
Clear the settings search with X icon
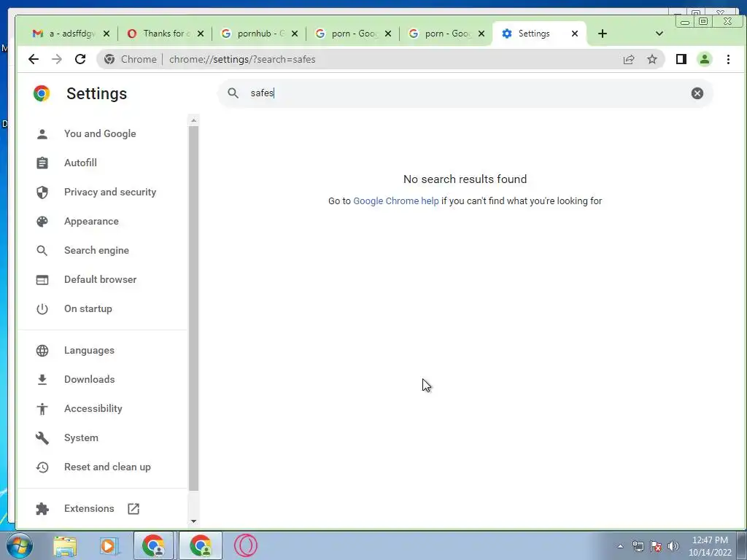point(697,93)
